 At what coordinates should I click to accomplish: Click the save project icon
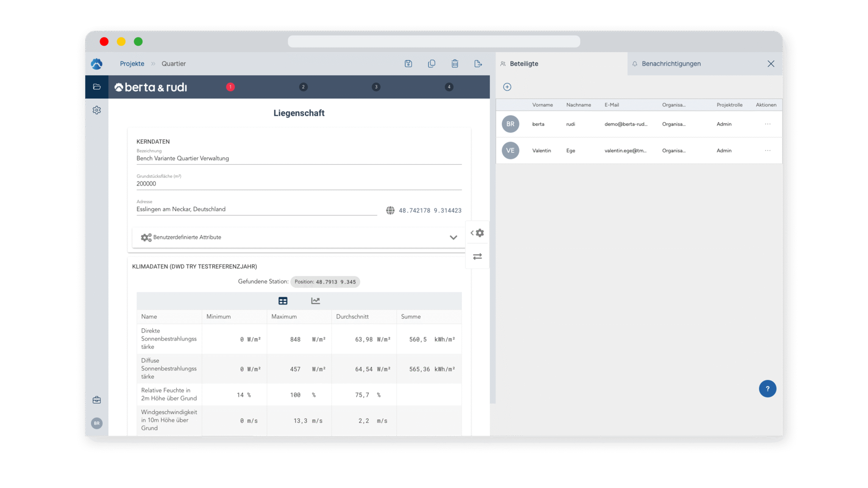tap(408, 64)
